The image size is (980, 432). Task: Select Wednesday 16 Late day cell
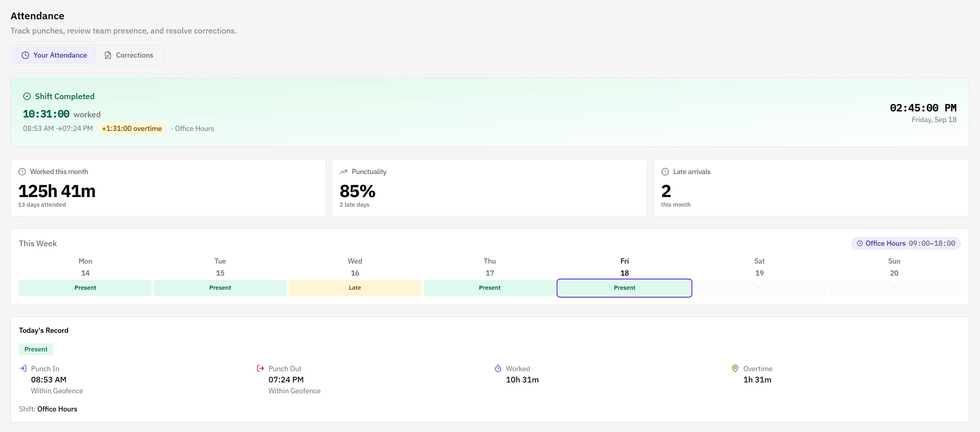click(x=355, y=288)
